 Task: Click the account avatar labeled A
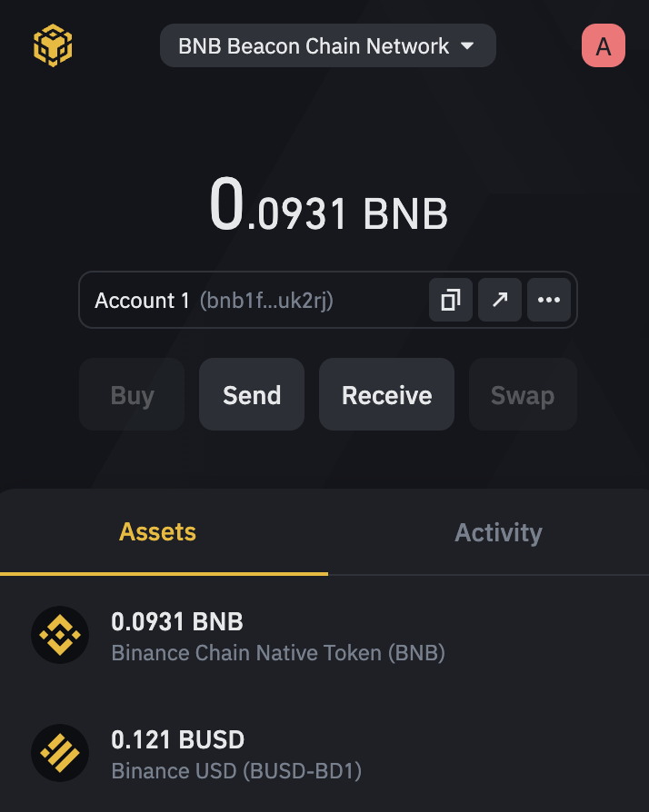[x=604, y=45]
